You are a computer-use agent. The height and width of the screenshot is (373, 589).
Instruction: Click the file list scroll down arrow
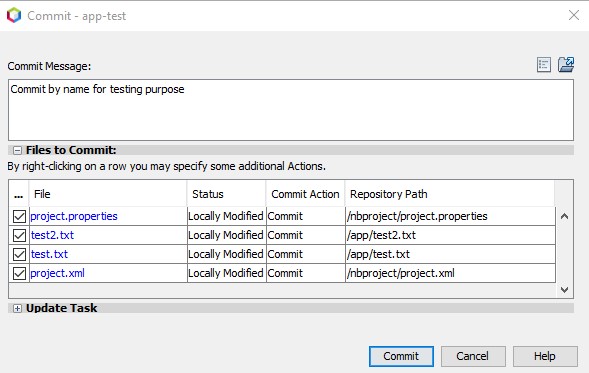click(x=564, y=290)
